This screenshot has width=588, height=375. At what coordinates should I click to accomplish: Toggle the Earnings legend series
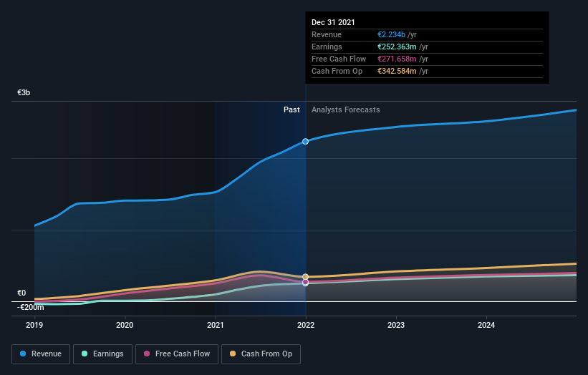point(102,354)
